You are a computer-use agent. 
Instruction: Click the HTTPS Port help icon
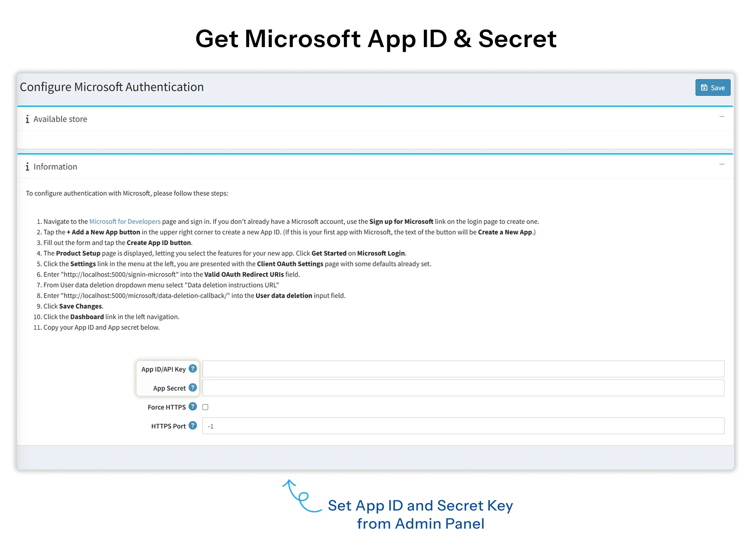(193, 425)
